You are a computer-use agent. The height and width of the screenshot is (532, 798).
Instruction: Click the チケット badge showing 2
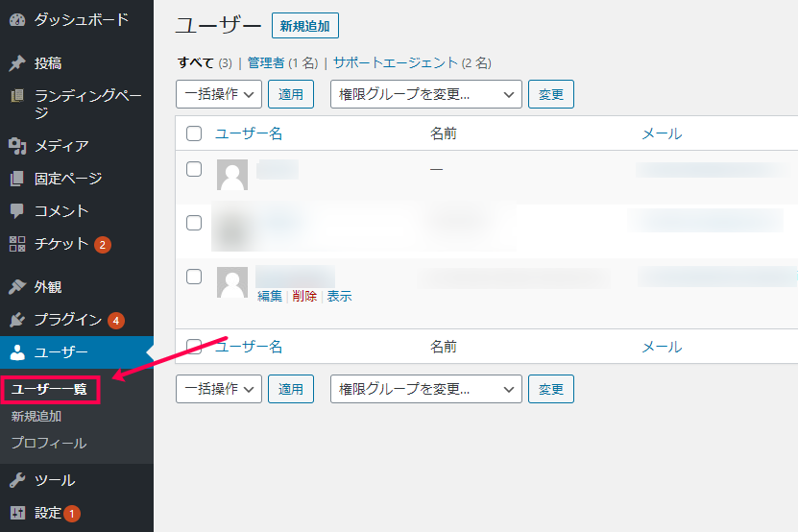tap(103, 245)
